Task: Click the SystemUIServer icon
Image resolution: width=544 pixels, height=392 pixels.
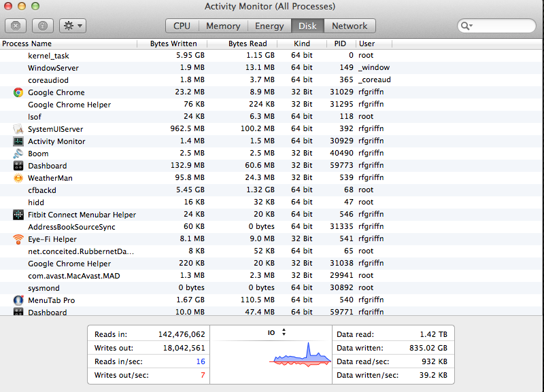Action: 18,129
